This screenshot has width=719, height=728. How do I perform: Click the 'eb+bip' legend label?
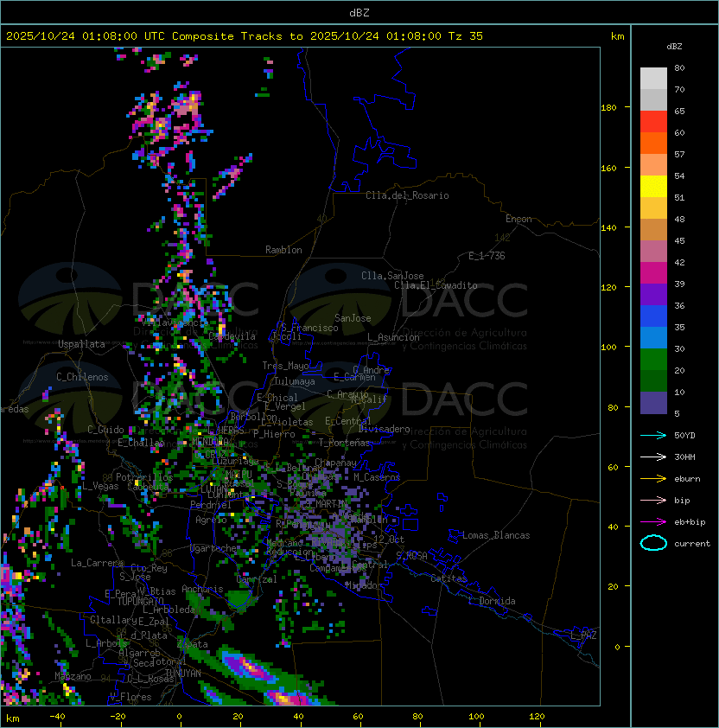[690, 522]
